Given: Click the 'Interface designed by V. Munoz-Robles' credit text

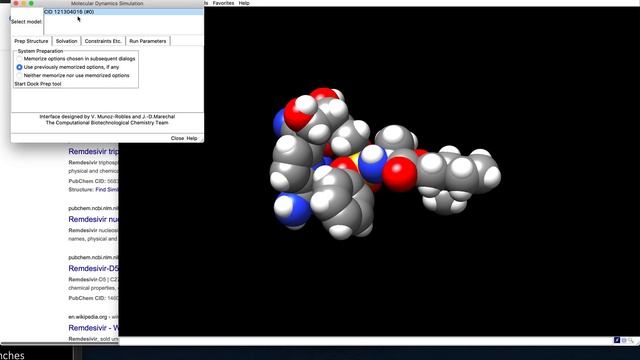Looking at the screenshot, I should (107, 117).
